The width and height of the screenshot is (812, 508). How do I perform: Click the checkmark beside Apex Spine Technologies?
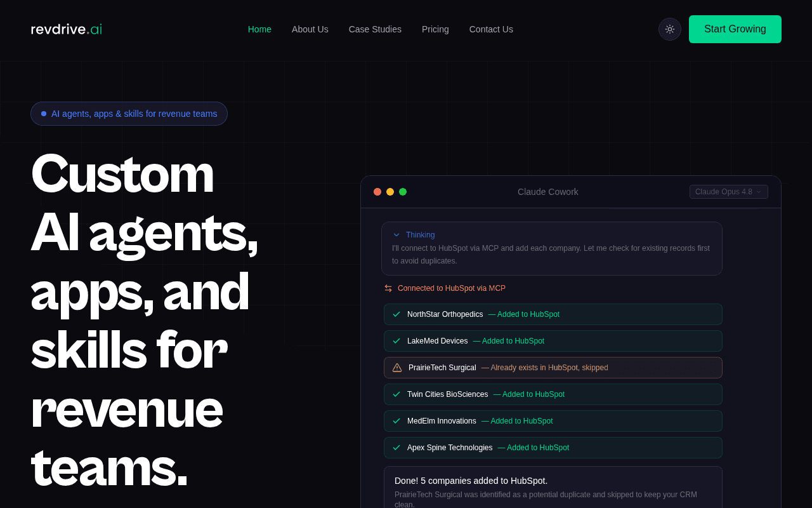coord(396,448)
